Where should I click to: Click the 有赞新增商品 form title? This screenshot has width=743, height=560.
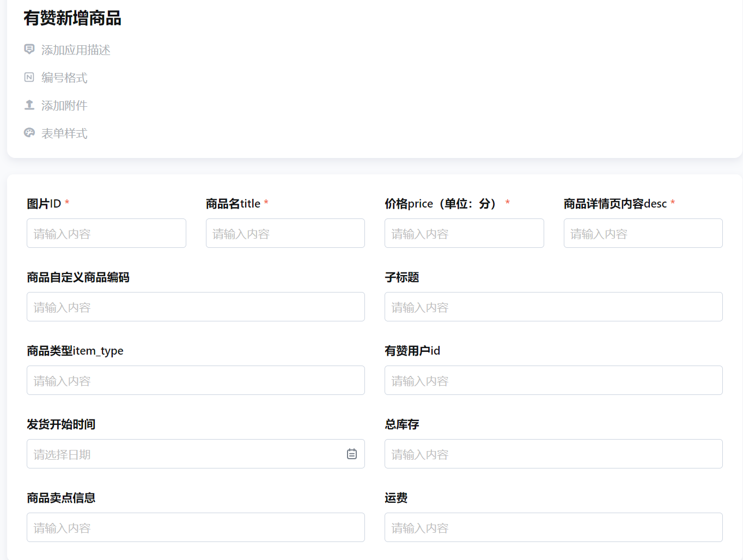click(x=72, y=18)
